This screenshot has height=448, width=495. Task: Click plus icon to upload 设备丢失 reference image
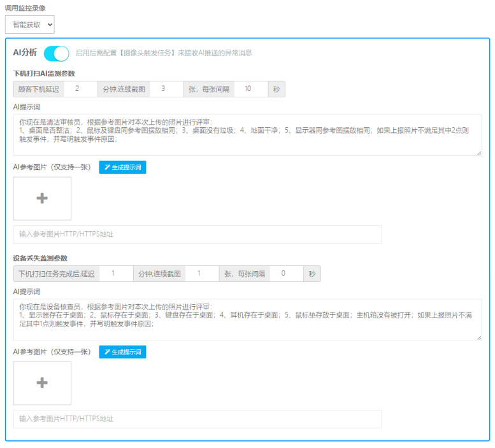42,383
